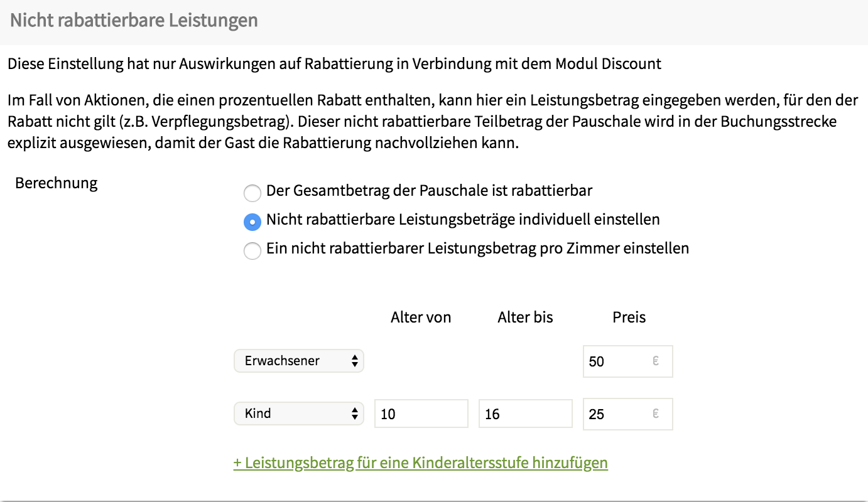Click the 'Alter von' column heading

[x=421, y=318]
